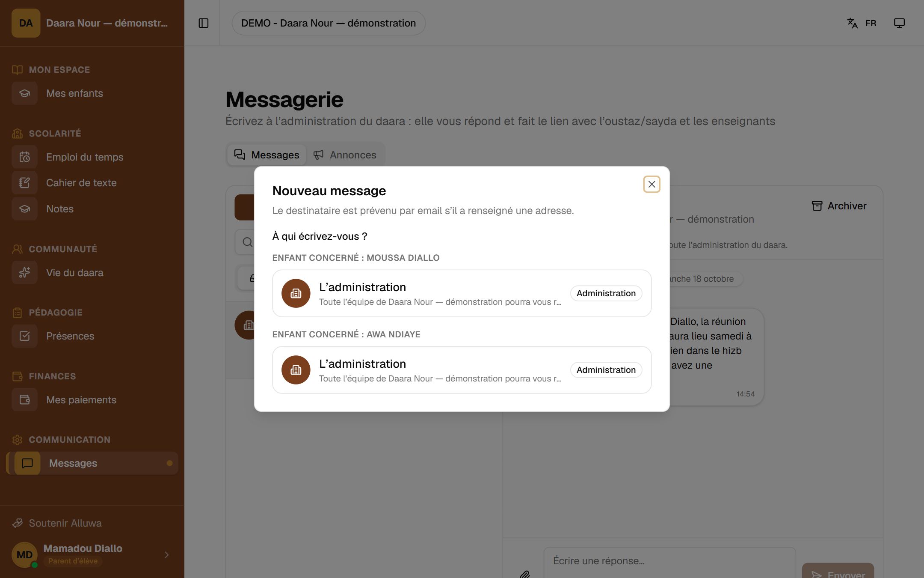This screenshot has height=578, width=924.
Task: Switch to the Annonces tab
Action: [345, 155]
